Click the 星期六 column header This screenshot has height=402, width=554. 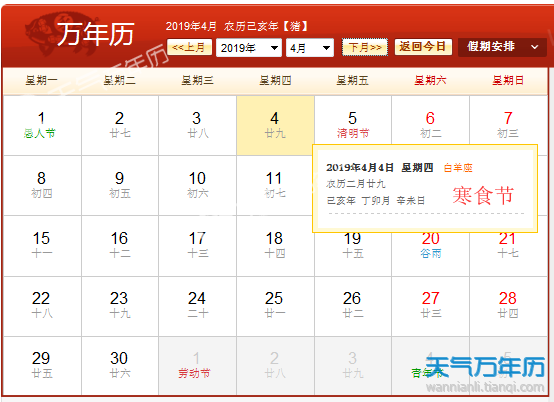click(430, 81)
